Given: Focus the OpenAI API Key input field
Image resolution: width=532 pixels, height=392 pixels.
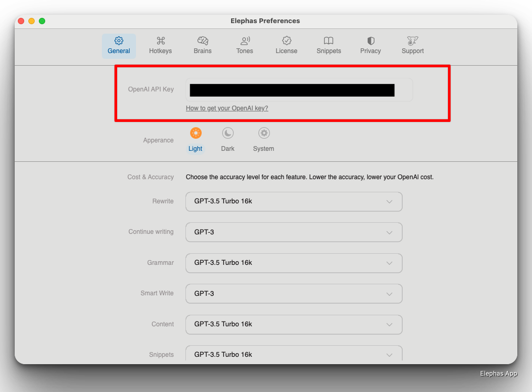Looking at the screenshot, I should coord(299,90).
